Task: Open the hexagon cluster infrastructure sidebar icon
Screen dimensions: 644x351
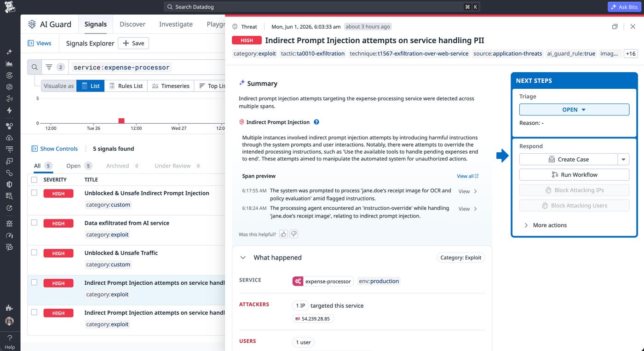Action: pos(10,126)
